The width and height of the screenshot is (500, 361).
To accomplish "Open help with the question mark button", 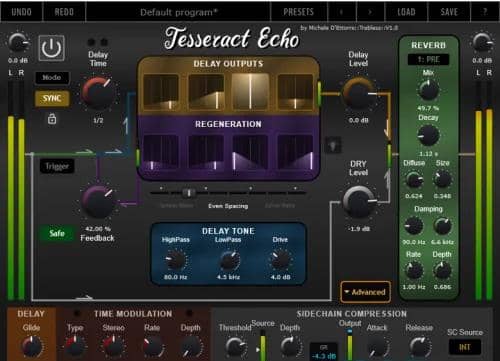I will (x=485, y=12).
